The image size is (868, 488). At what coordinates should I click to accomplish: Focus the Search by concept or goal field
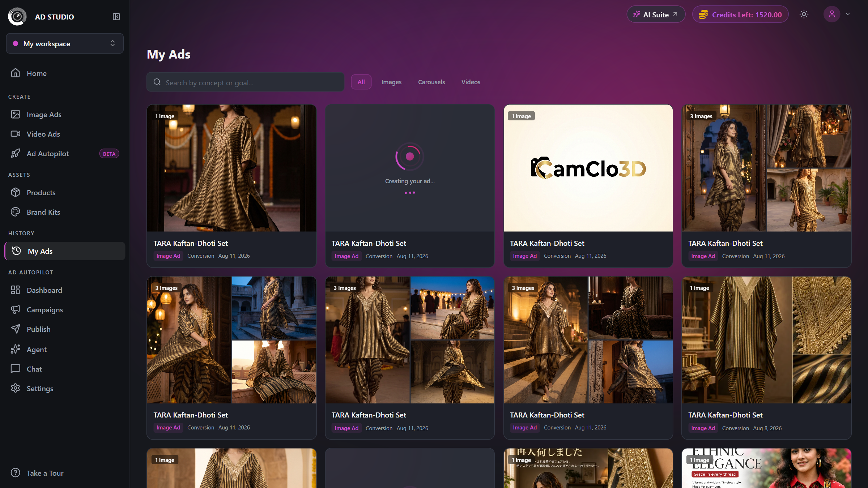coord(245,82)
